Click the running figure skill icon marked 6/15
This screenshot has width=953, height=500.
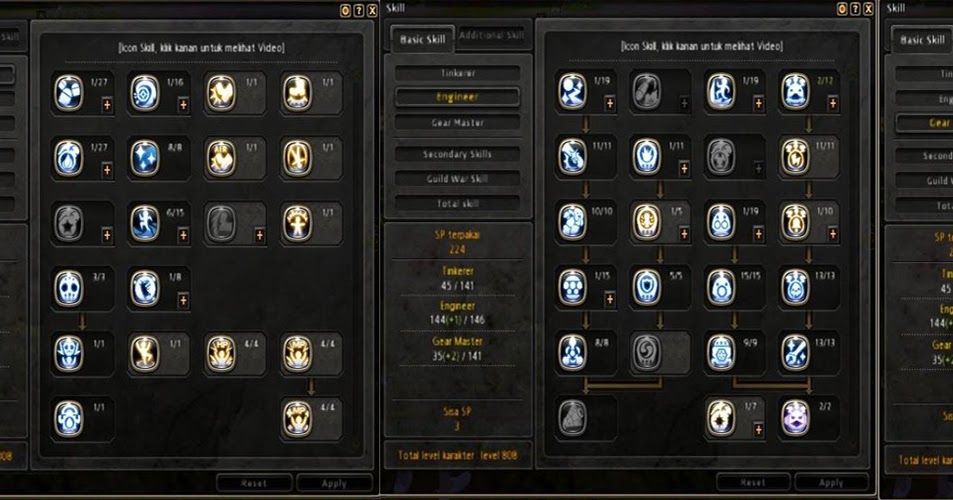(x=145, y=223)
